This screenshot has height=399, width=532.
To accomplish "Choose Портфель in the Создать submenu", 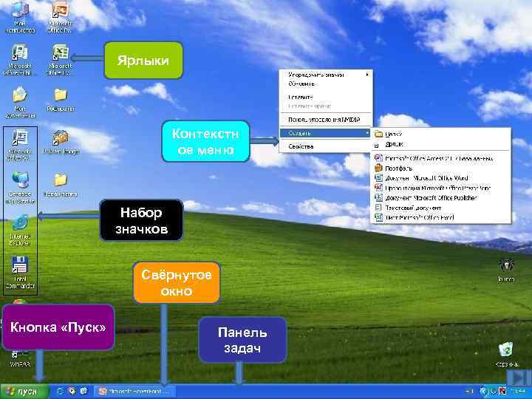I will coord(440,168).
